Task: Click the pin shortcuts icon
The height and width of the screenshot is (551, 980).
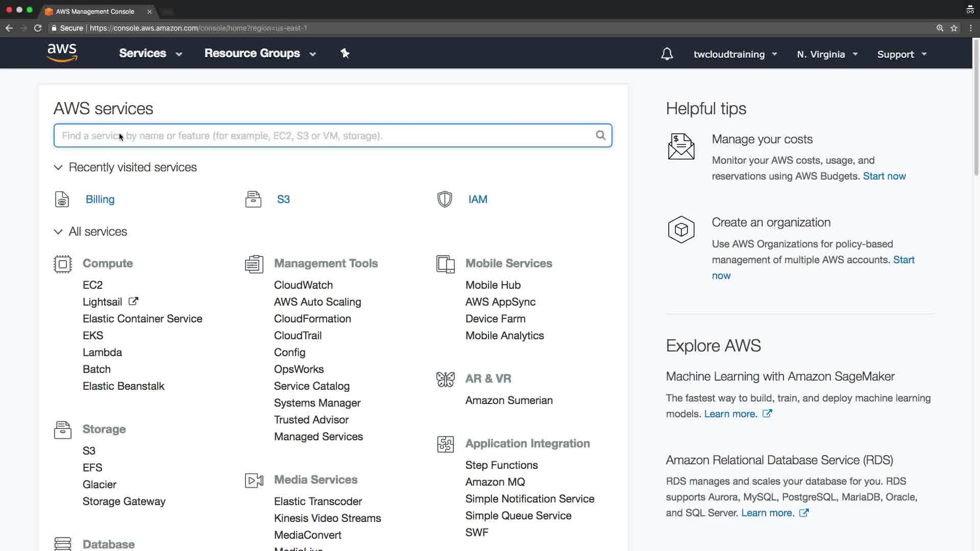Action: [x=345, y=53]
